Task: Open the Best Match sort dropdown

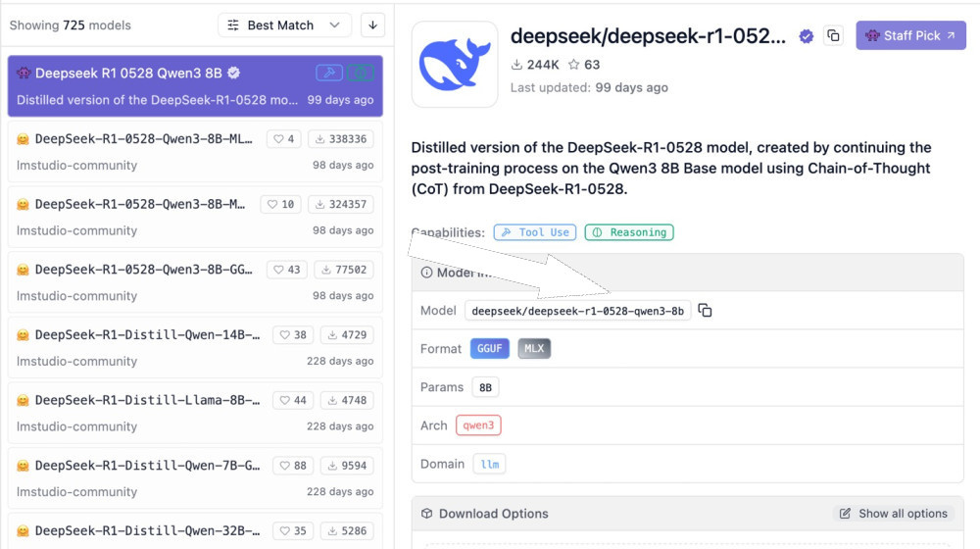Action: (x=284, y=25)
